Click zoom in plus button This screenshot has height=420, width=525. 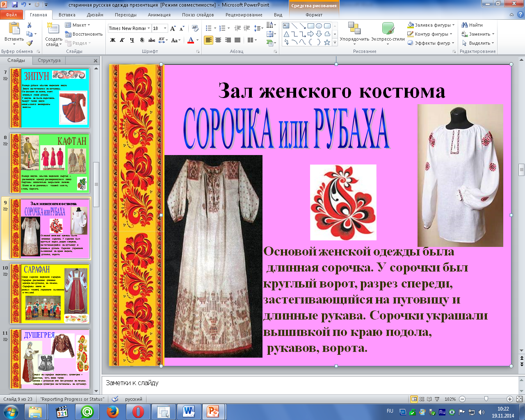pos(510,399)
